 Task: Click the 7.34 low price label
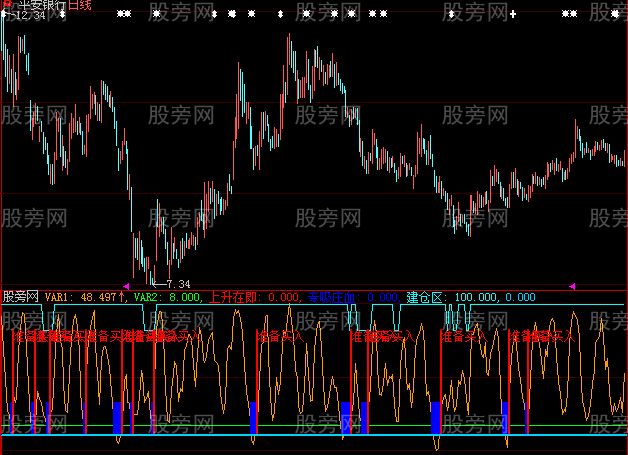pyautogui.click(x=175, y=285)
